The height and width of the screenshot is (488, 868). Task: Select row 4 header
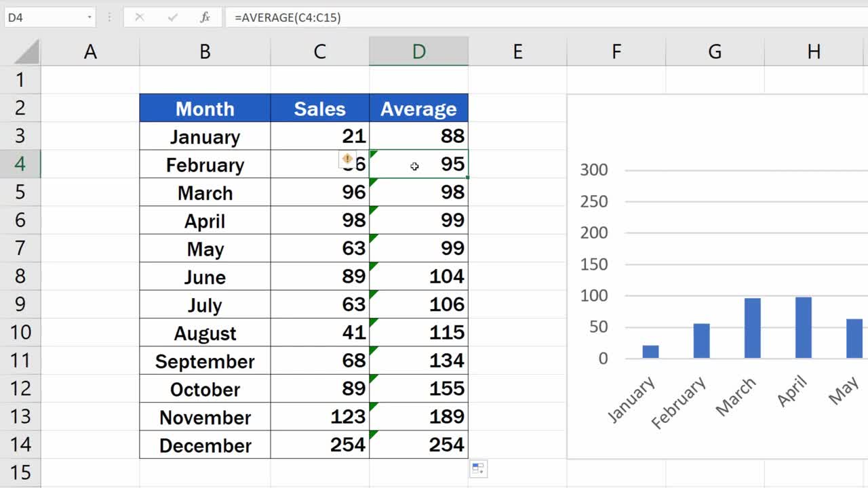pos(20,164)
